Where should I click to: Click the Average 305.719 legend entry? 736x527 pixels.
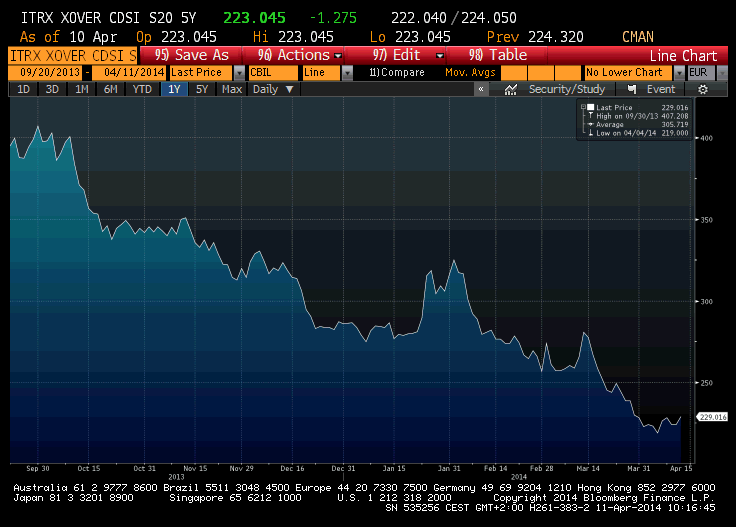tap(638, 124)
